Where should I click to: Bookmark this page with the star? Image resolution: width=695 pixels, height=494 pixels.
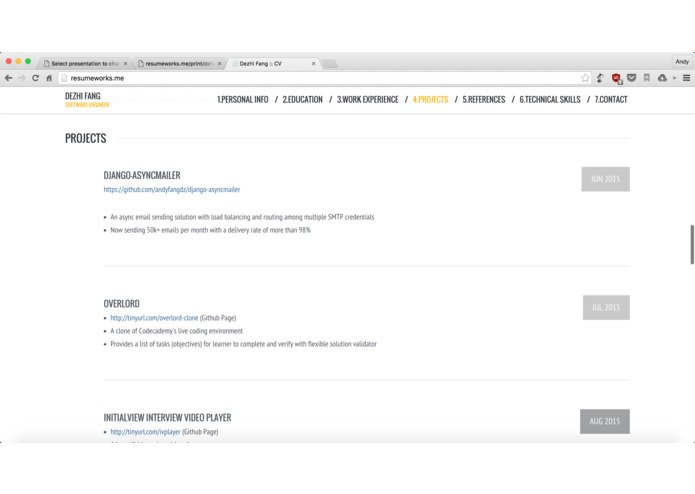(585, 78)
